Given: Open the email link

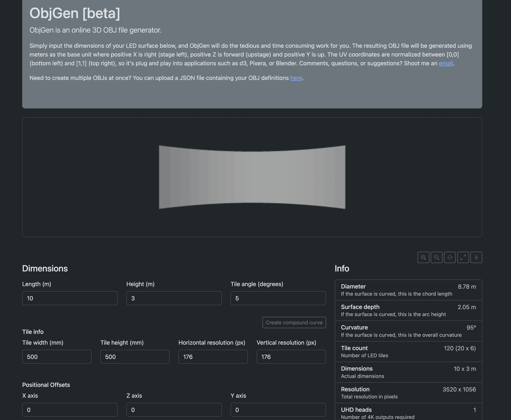Looking at the screenshot, I should coord(446,63).
